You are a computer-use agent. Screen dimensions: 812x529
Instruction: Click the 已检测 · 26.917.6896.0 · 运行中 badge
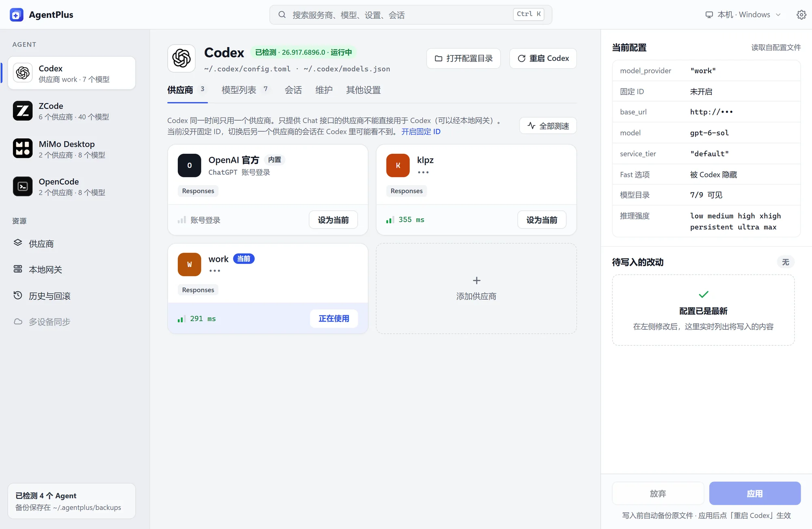pos(303,52)
